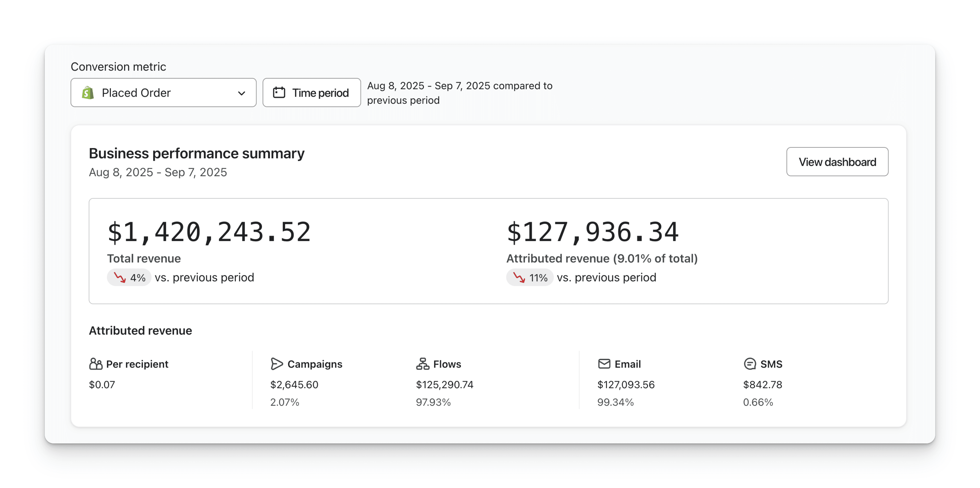The width and height of the screenshot is (980, 488).
Task: Click the Flows revenue value $125,290.74
Action: (444, 384)
